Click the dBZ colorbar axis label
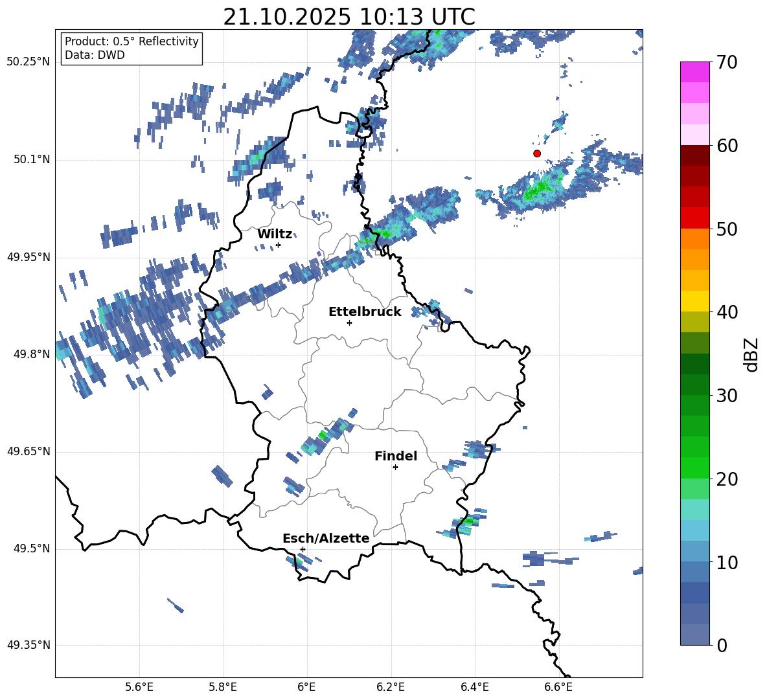Viewport: 767px width, 700px height. (x=751, y=354)
